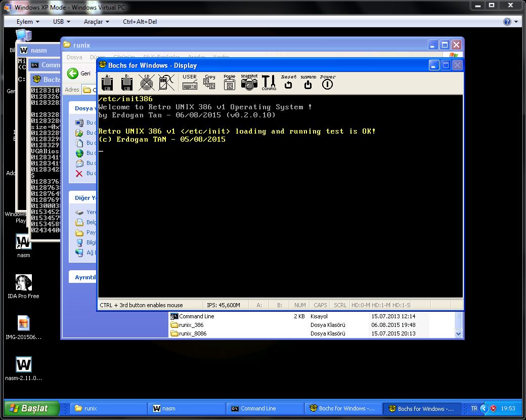Image resolution: width=526 pixels, height=420 pixels.
Task: Click the Diğer Yerler panel header
Action: click(83, 198)
